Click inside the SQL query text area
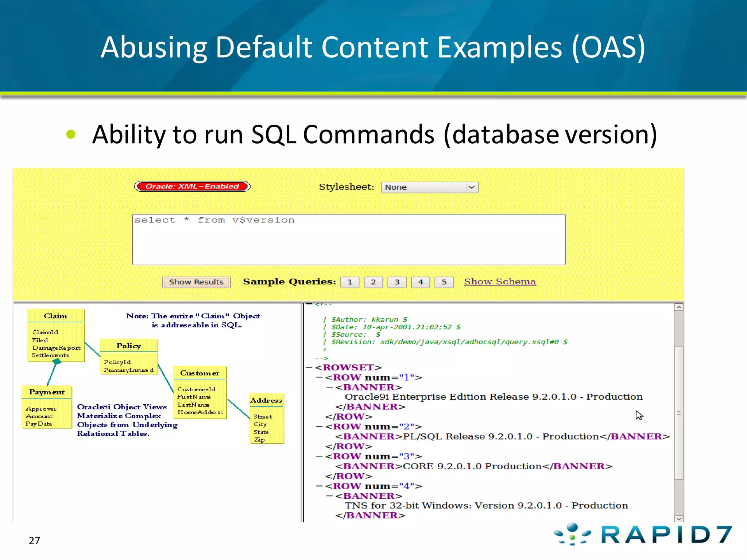The image size is (747, 560). (x=349, y=240)
